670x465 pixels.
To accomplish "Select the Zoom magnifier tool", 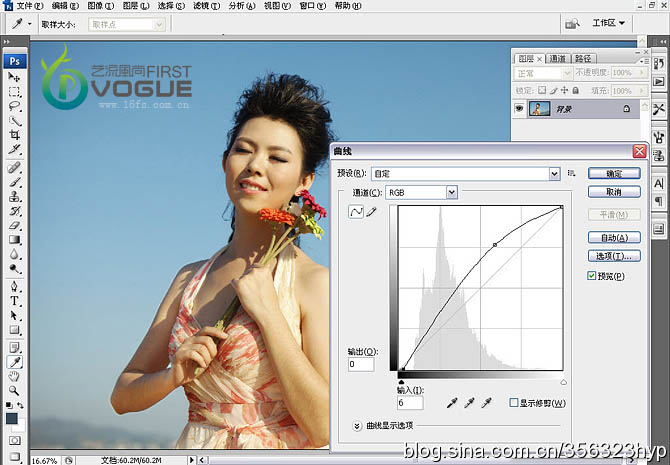I will click(x=14, y=390).
